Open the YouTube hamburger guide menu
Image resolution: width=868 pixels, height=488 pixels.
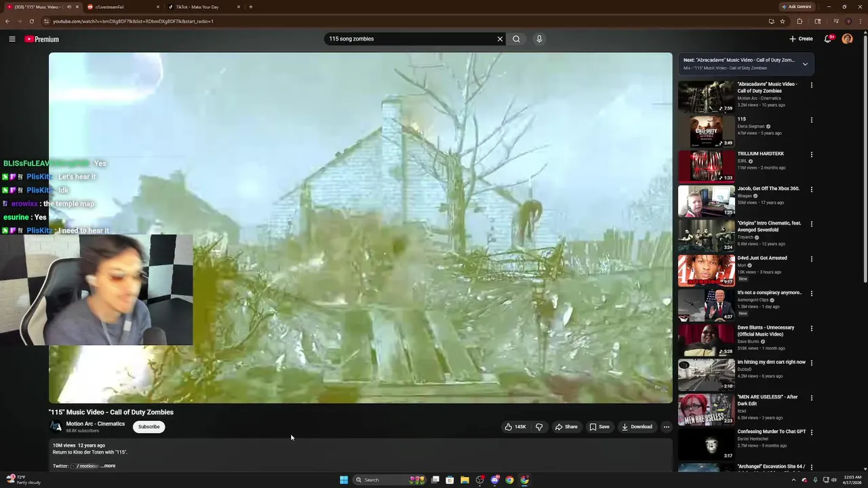pyautogui.click(x=12, y=39)
